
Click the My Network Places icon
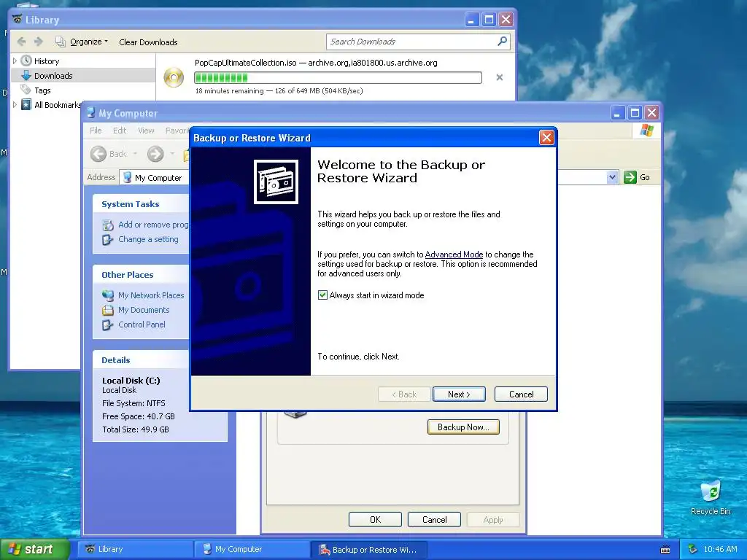(x=108, y=295)
